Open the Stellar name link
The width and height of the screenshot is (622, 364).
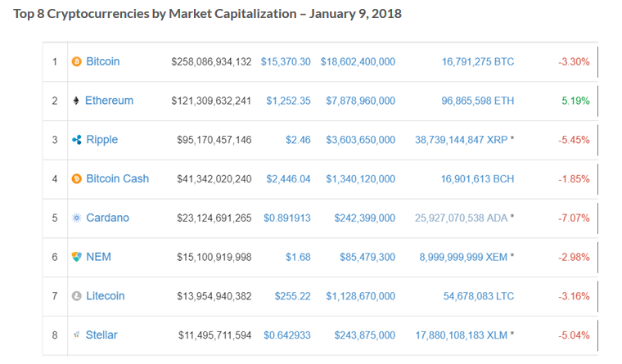coord(101,335)
